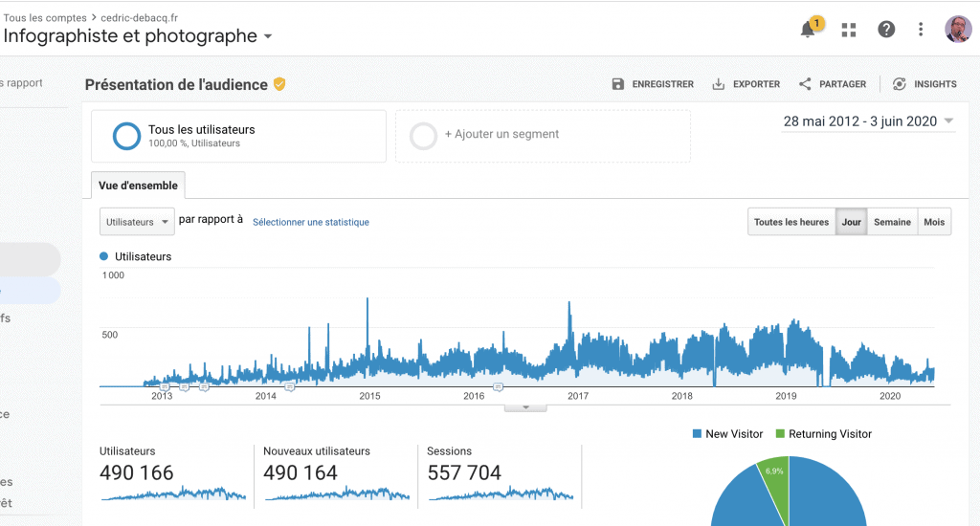Switch to the Vue d'ensemble tab

tap(138, 186)
